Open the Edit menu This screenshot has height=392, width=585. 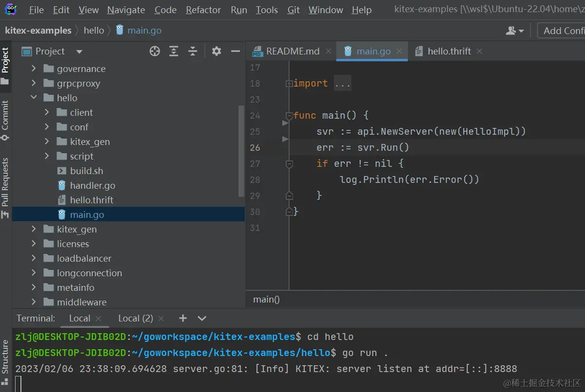point(61,10)
